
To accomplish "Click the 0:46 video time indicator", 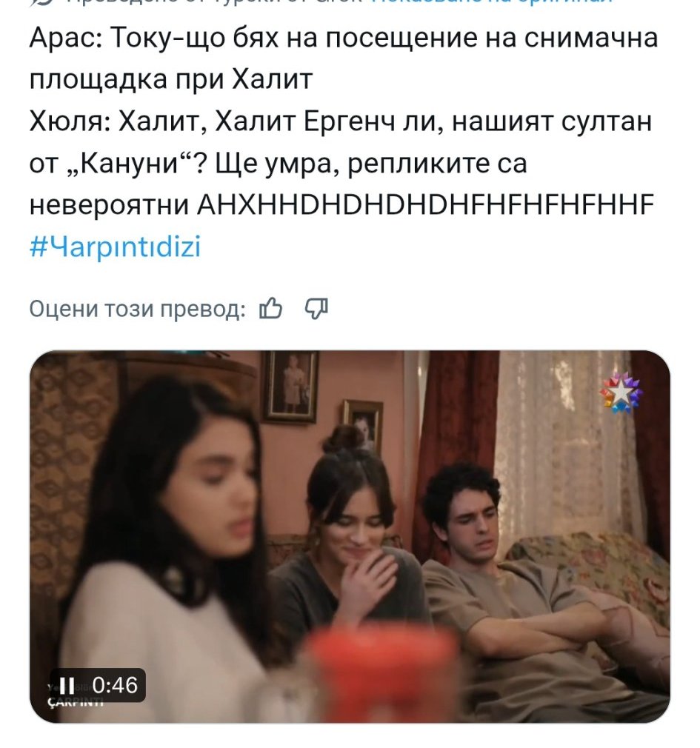I will (115, 685).
